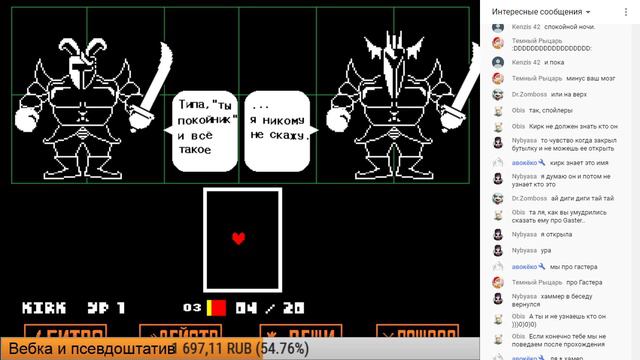
Task: Click Obis avatar beside 'Кирк не должен знать'
Action: 498,127
